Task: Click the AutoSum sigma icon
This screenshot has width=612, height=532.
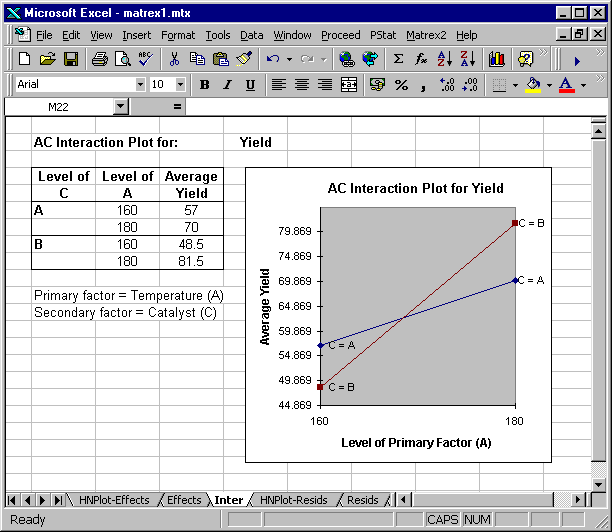Action: (398, 59)
